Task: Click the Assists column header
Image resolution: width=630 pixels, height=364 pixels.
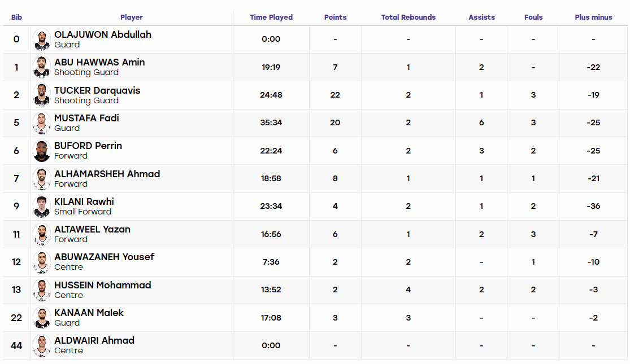Action: click(481, 17)
